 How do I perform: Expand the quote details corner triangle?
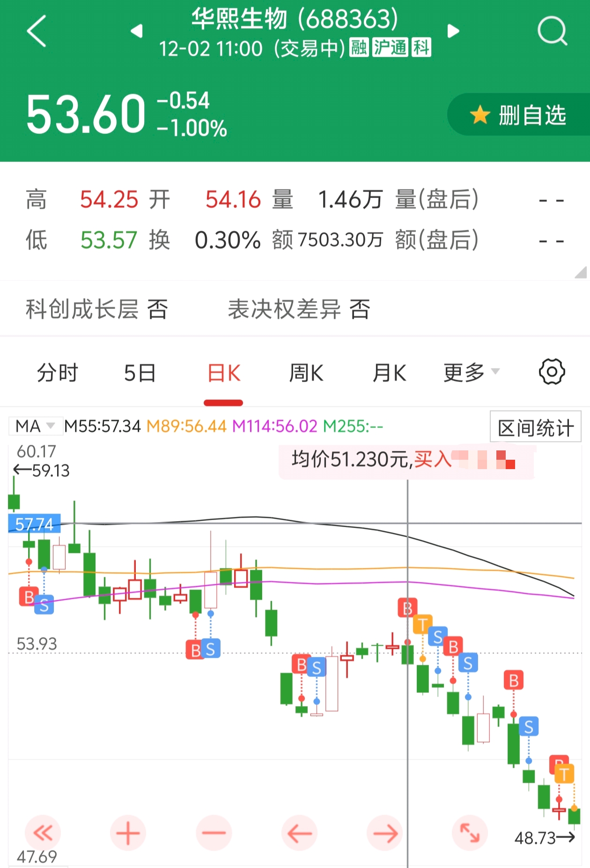(581, 272)
